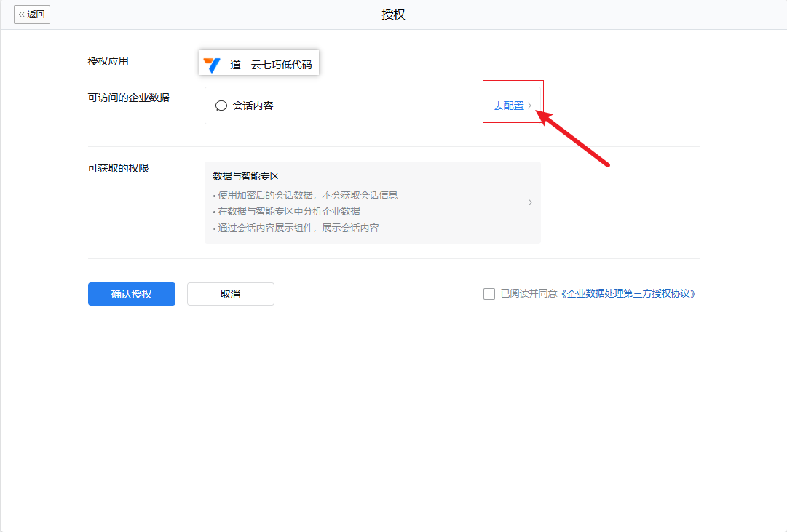Viewport: 787px width, 532px height.
Task: Open the 《企业数据处理第三方授权协议》 link
Action: (x=628, y=294)
